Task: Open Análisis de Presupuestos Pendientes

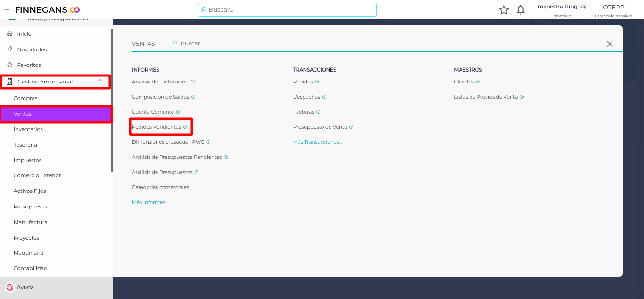Action: pos(177,157)
